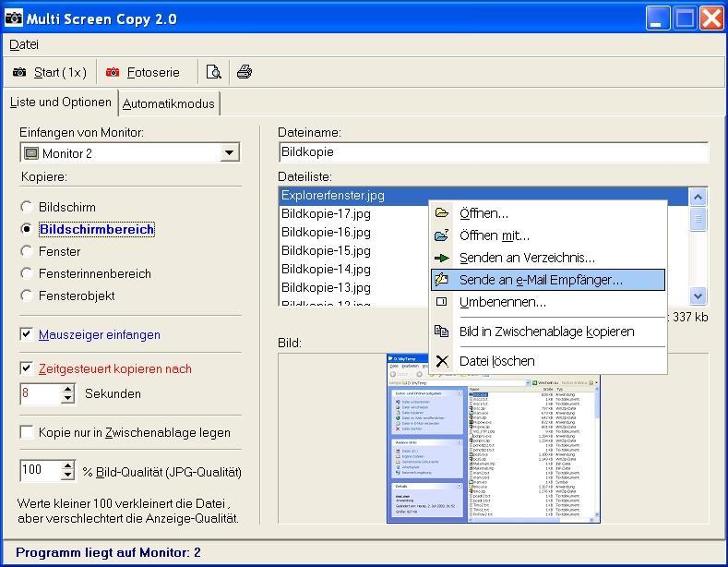Open the Datei menu
This screenshot has width=728, height=567.
[24, 44]
